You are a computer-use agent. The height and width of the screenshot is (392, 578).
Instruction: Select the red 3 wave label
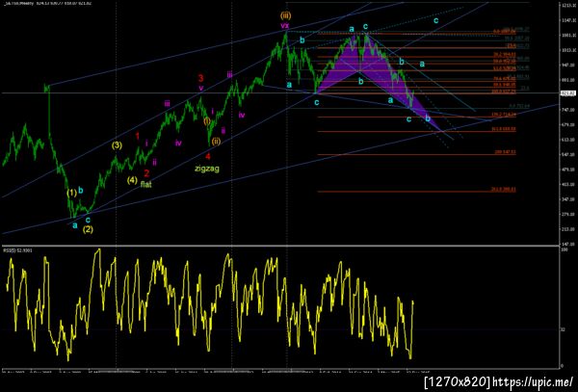tap(200, 78)
